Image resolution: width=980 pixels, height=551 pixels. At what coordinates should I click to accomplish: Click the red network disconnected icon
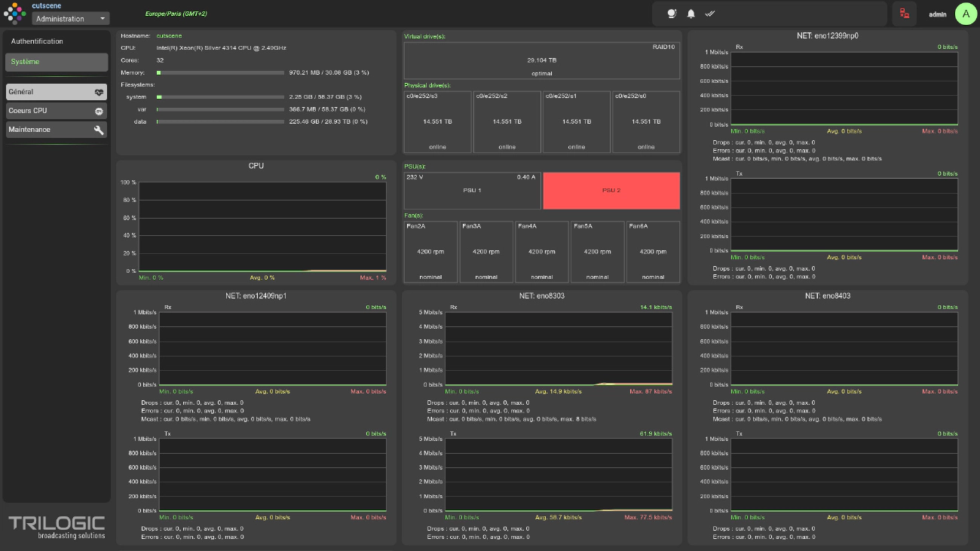click(x=905, y=14)
